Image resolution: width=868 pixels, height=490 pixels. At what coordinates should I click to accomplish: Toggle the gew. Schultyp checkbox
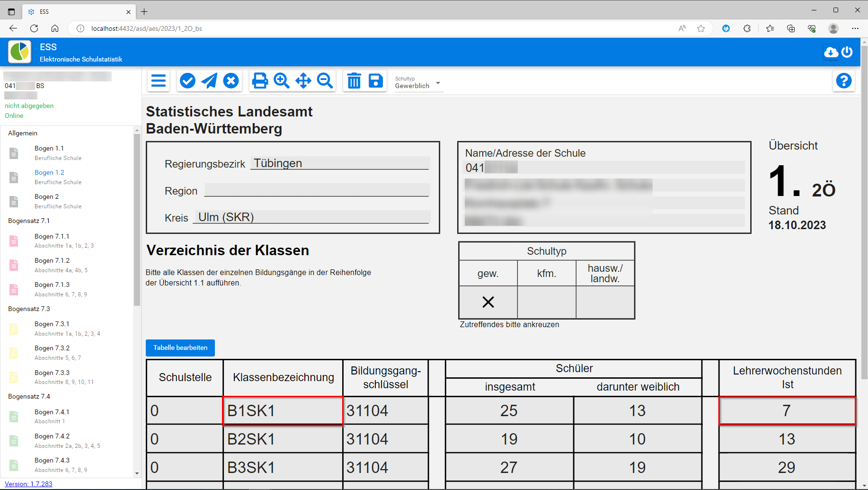tap(488, 302)
